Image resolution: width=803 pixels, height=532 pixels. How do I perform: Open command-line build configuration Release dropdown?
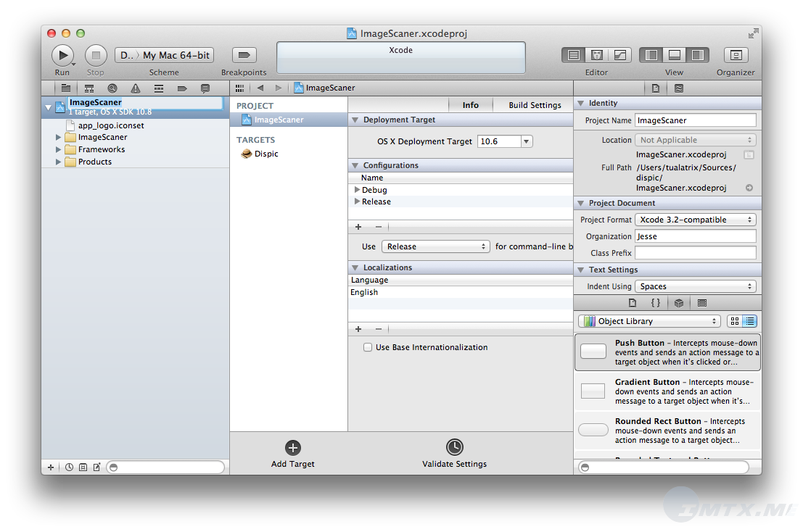pyautogui.click(x=436, y=246)
